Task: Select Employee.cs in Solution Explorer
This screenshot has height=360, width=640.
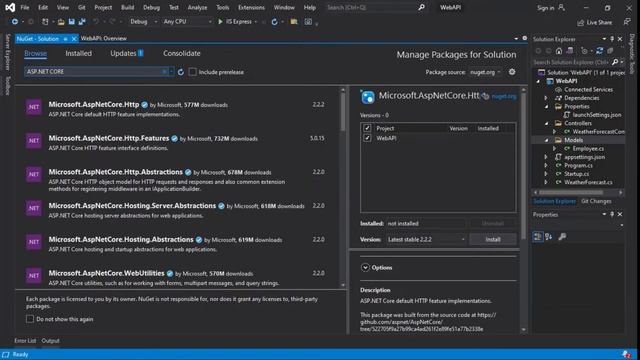Action: [588, 149]
